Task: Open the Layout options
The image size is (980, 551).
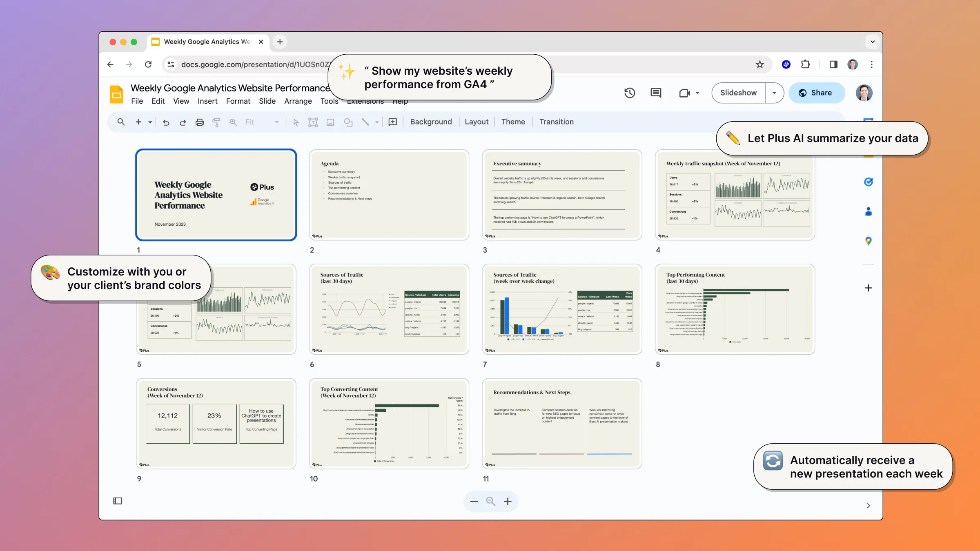Action: pos(476,122)
